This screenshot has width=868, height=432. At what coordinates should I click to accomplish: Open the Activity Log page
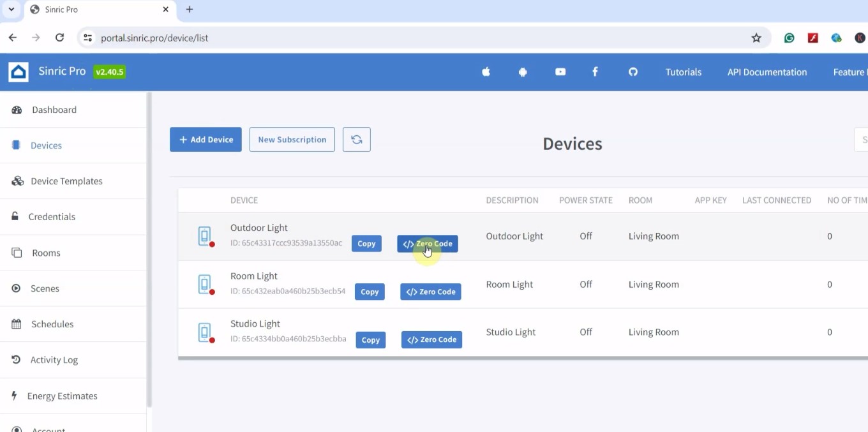54,360
